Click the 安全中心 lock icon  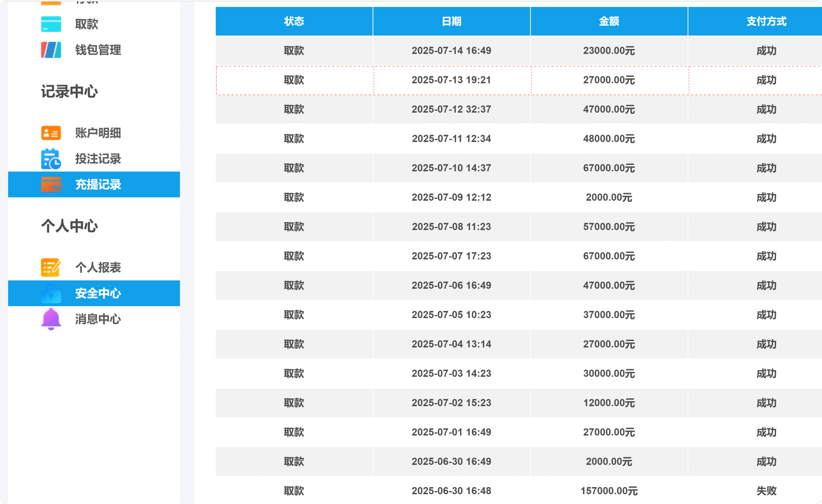click(51, 293)
